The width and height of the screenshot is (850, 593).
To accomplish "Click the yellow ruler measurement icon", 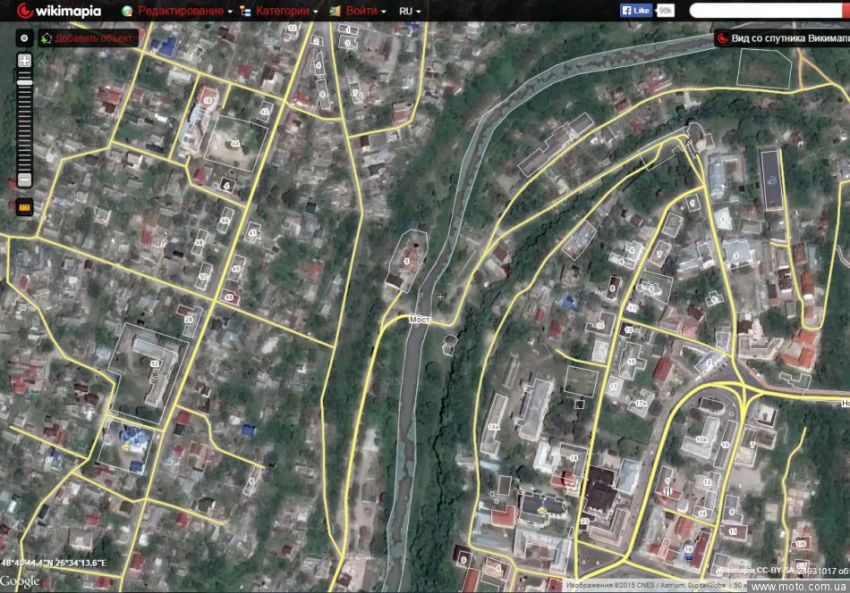I will pyautogui.click(x=24, y=206).
